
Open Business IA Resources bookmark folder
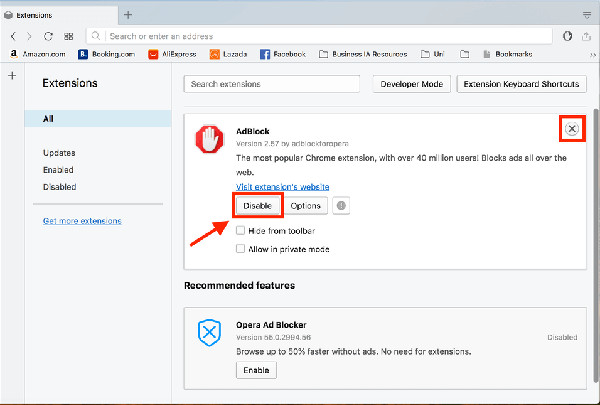pos(363,54)
